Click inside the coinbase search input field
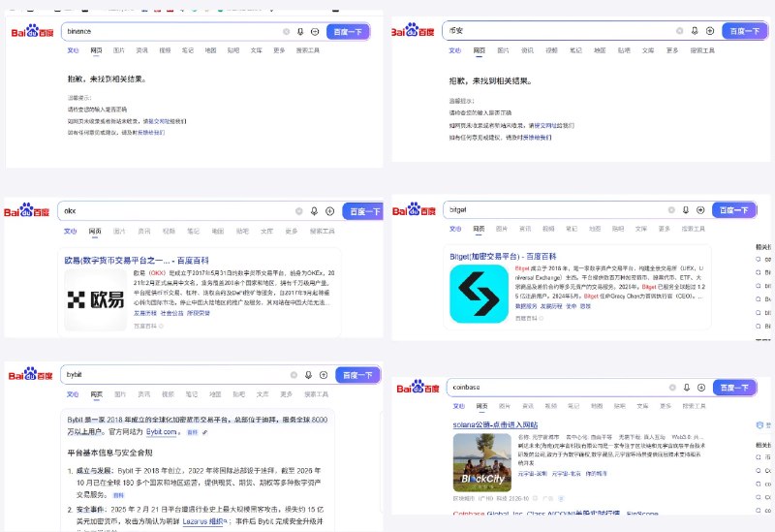 (x=559, y=388)
